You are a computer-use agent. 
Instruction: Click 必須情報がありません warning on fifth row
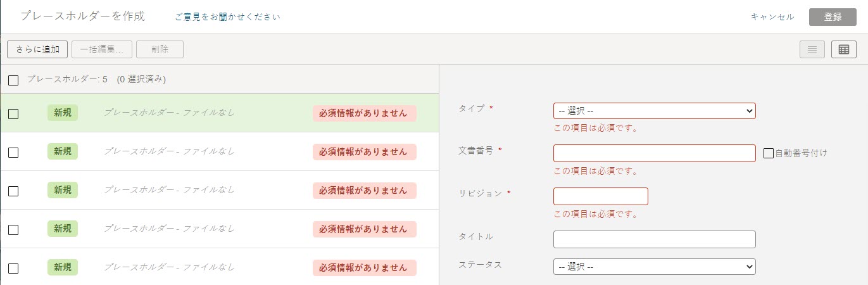[x=365, y=268]
